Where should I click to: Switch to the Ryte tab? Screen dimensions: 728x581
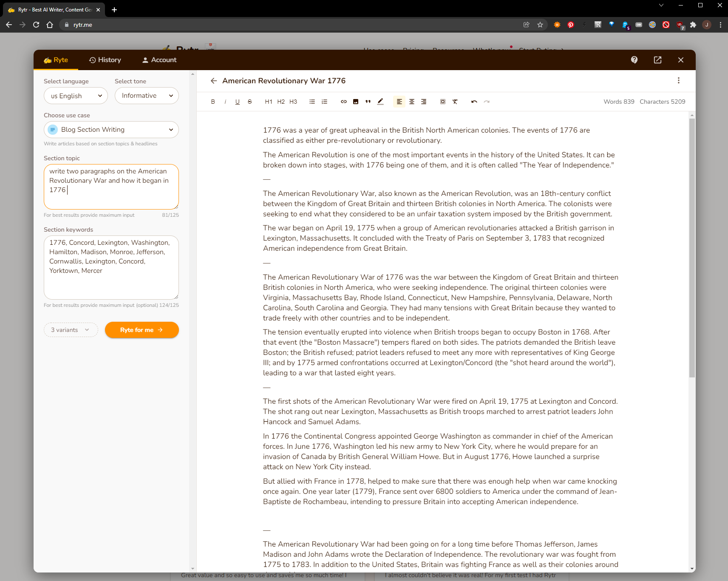click(56, 60)
